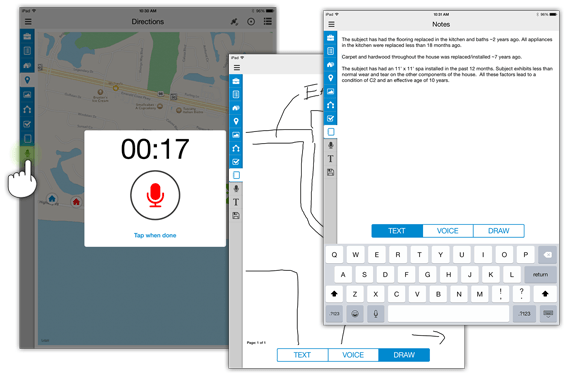Click the 'Tap when done' link
570x380 pixels.
point(155,235)
